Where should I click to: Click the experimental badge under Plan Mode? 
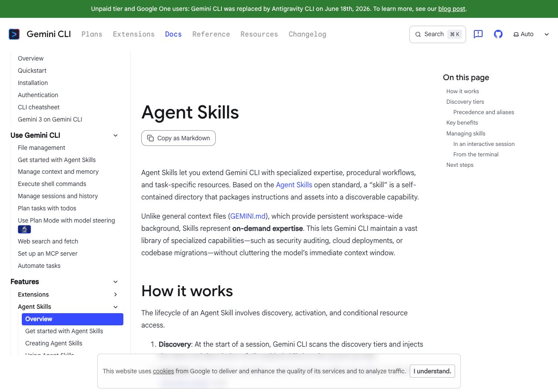24,229
